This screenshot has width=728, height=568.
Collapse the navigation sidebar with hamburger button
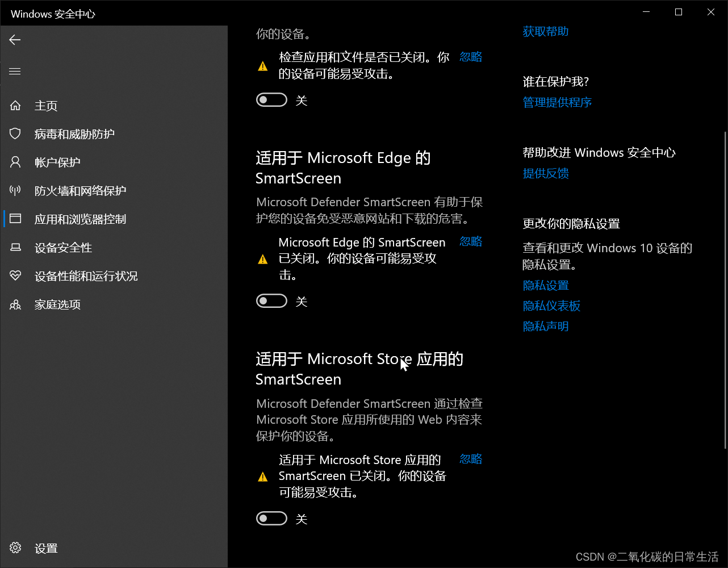pos(15,71)
